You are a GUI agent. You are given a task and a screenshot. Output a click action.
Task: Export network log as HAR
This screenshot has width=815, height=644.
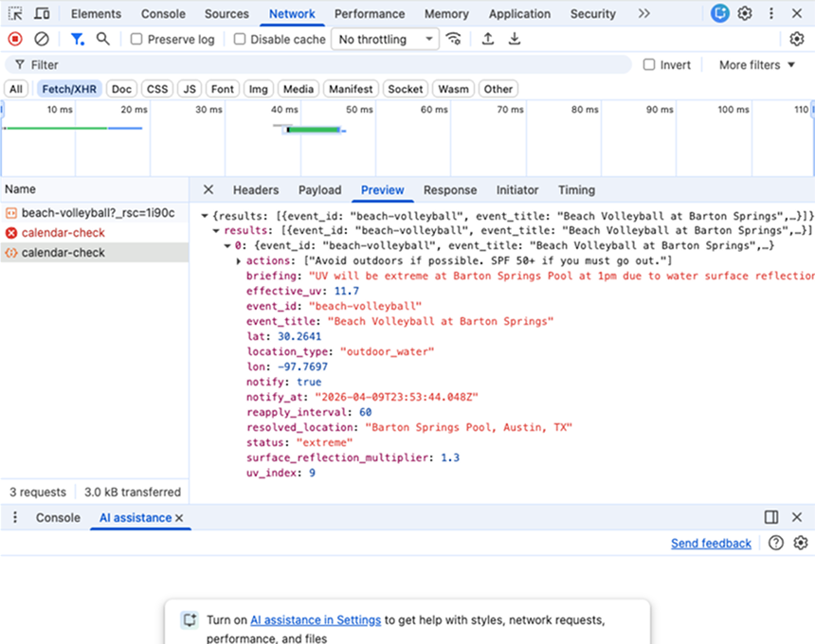click(x=515, y=39)
